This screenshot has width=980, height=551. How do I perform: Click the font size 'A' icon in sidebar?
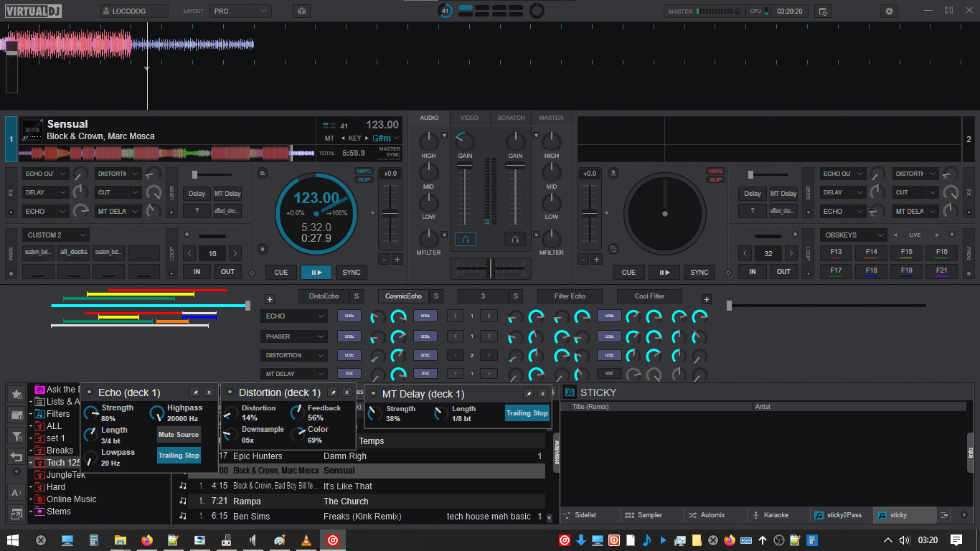coord(17,492)
